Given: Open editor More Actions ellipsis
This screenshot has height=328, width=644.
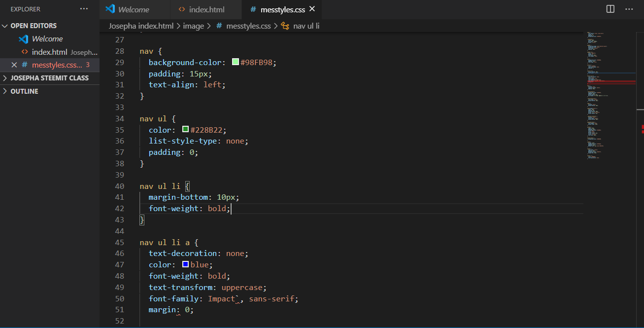Looking at the screenshot, I should tap(629, 9).
